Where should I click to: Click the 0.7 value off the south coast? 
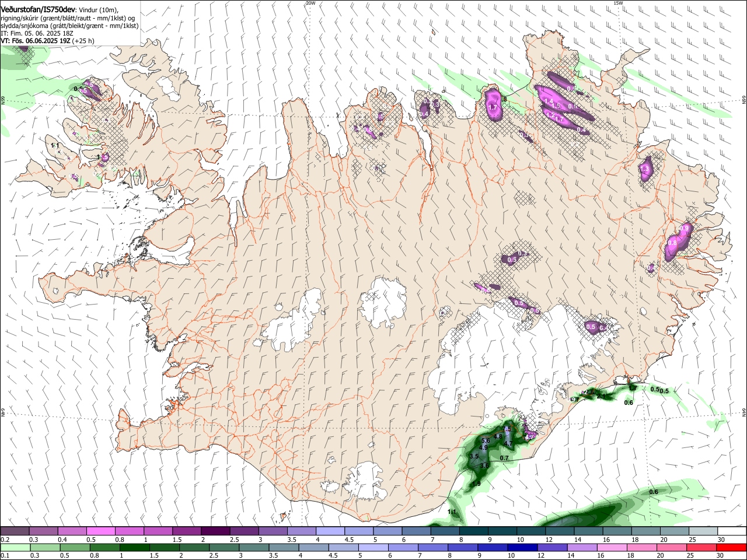pyautogui.click(x=504, y=459)
